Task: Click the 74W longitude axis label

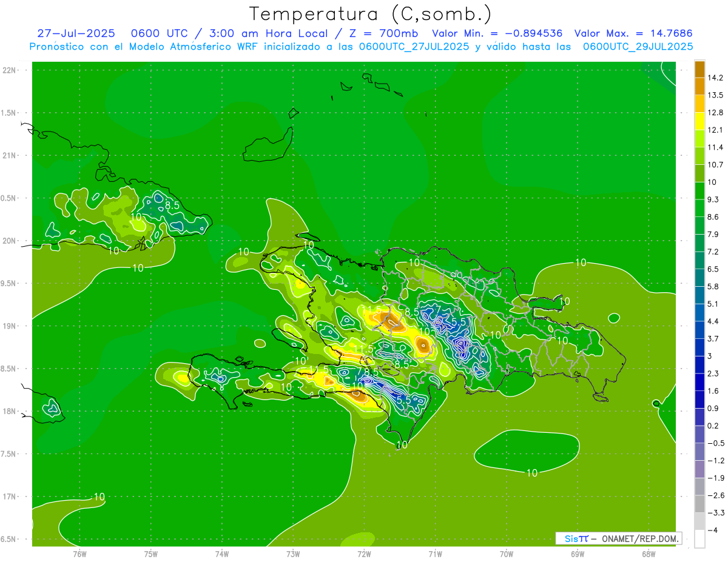Action: click(222, 554)
